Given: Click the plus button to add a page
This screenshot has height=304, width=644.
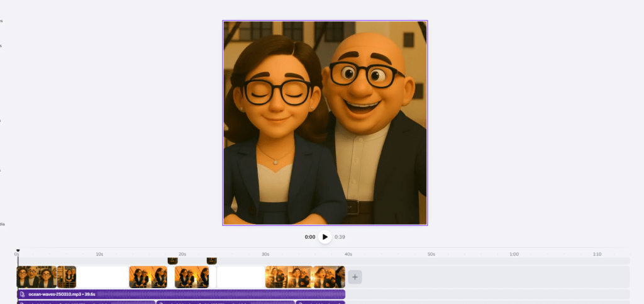Looking at the screenshot, I should tap(355, 277).
